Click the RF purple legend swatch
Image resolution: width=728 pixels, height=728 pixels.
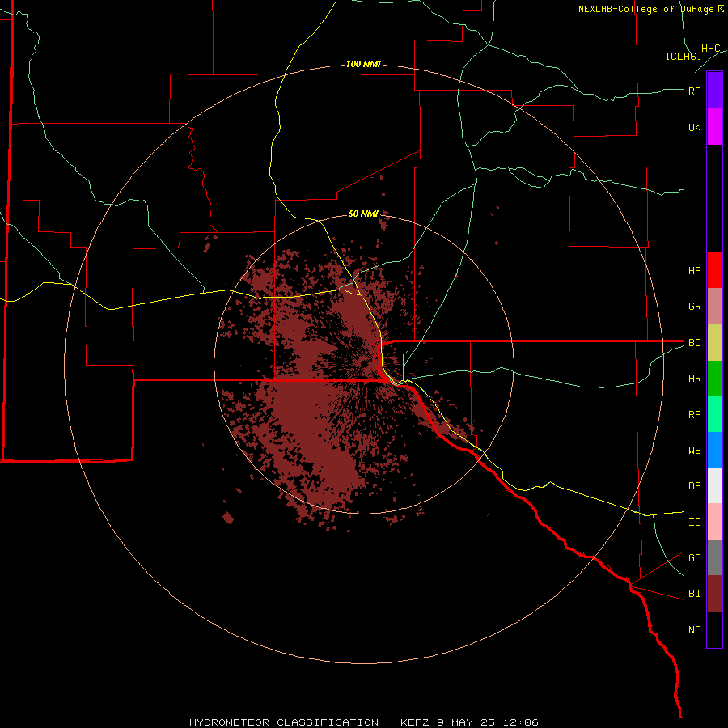pos(714,91)
